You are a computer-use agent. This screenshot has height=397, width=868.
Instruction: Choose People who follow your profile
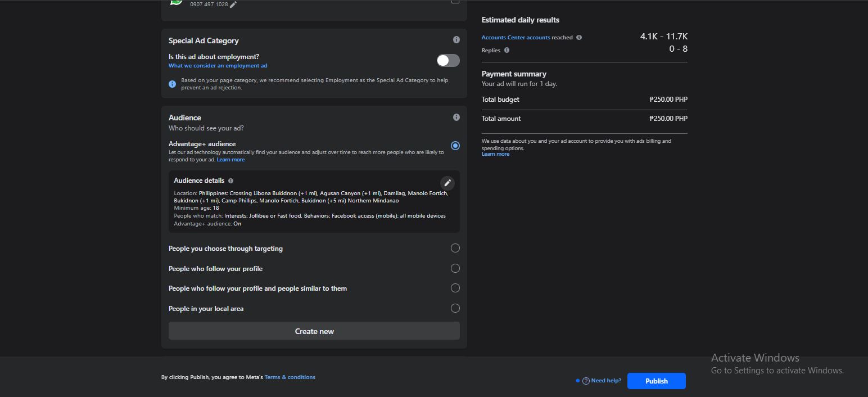coord(455,268)
